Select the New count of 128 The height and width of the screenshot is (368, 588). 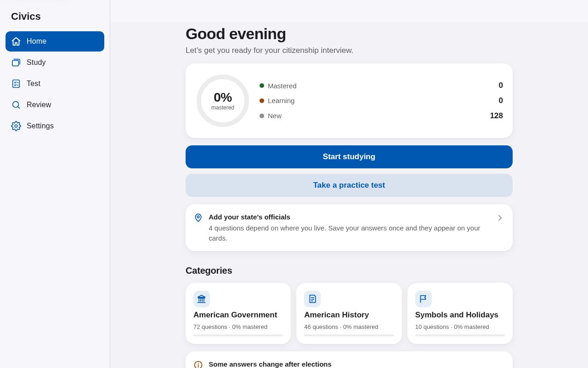[x=496, y=116]
